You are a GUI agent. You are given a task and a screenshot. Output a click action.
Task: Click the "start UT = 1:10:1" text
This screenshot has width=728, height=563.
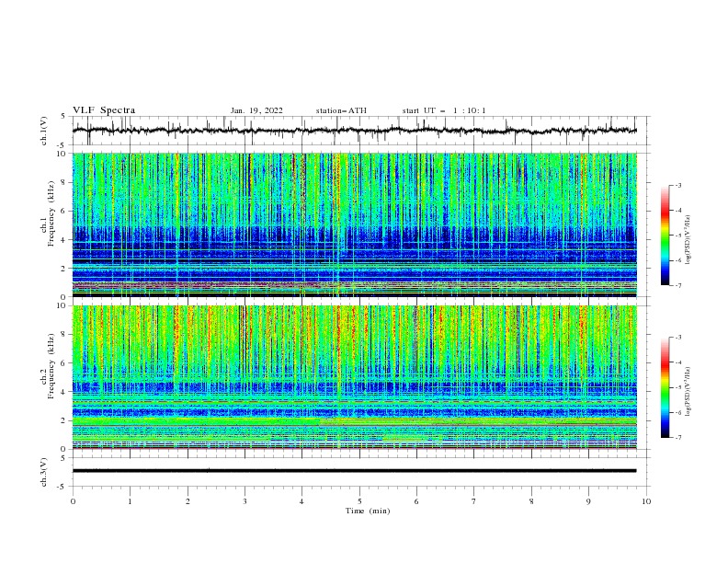[444, 110]
